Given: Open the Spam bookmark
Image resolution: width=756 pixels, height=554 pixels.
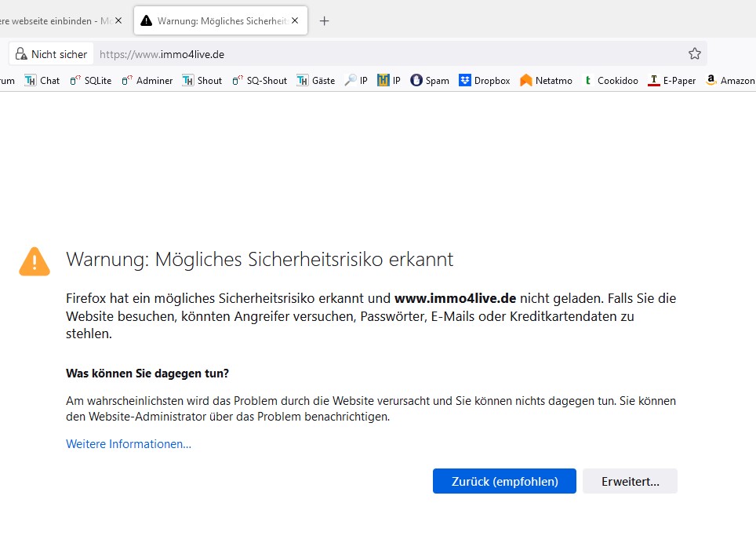Looking at the screenshot, I should point(430,80).
